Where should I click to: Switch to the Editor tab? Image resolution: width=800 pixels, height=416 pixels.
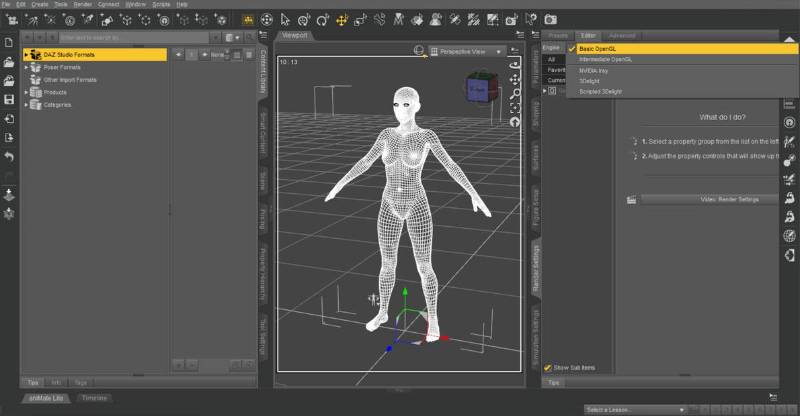588,36
